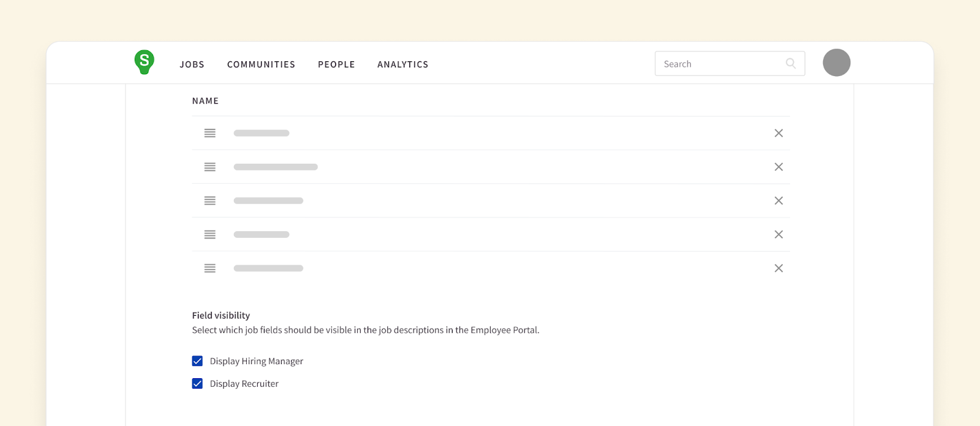The height and width of the screenshot is (426, 980).
Task: Remove the second row with its X
Action: pyautogui.click(x=778, y=167)
